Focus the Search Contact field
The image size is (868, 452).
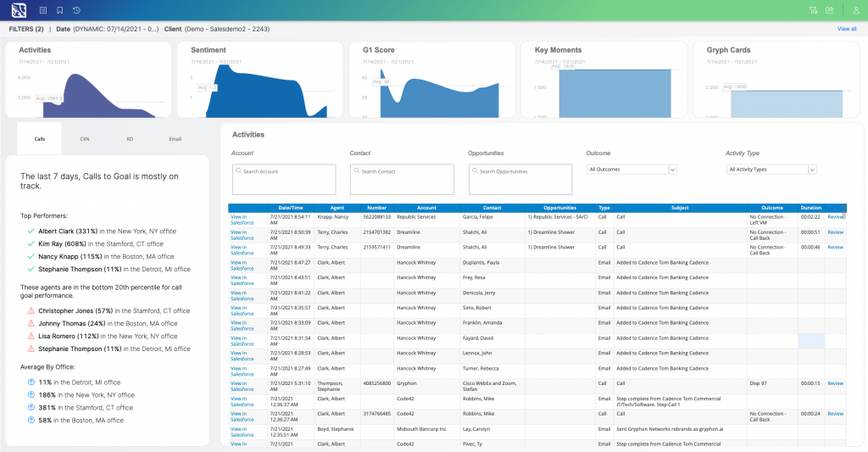tap(403, 179)
